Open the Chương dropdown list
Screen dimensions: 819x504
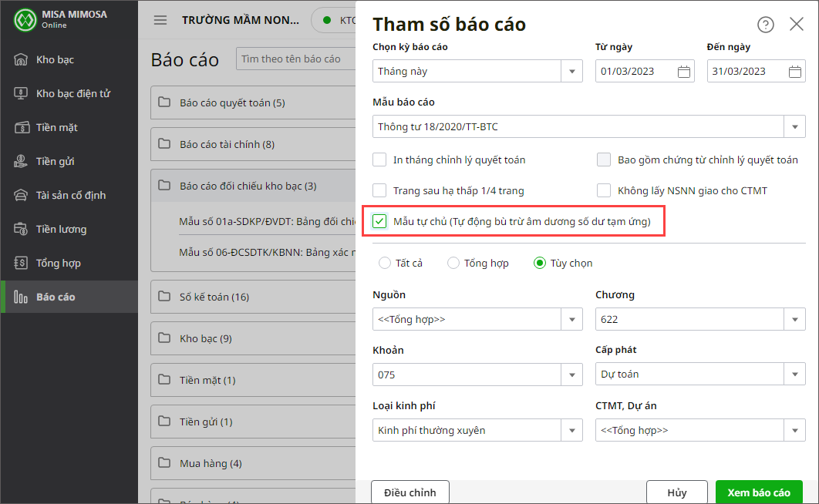(x=794, y=319)
